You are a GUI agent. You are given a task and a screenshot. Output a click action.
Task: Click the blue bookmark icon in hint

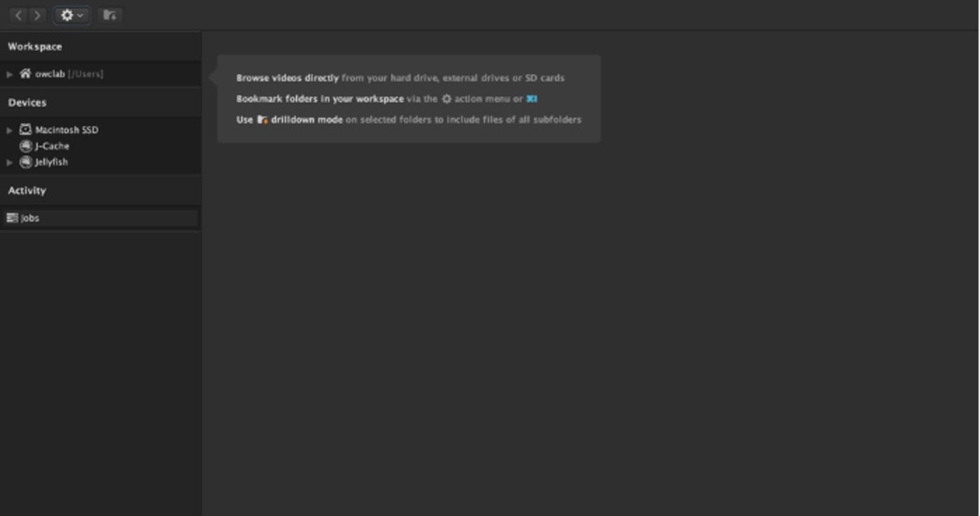click(x=532, y=99)
